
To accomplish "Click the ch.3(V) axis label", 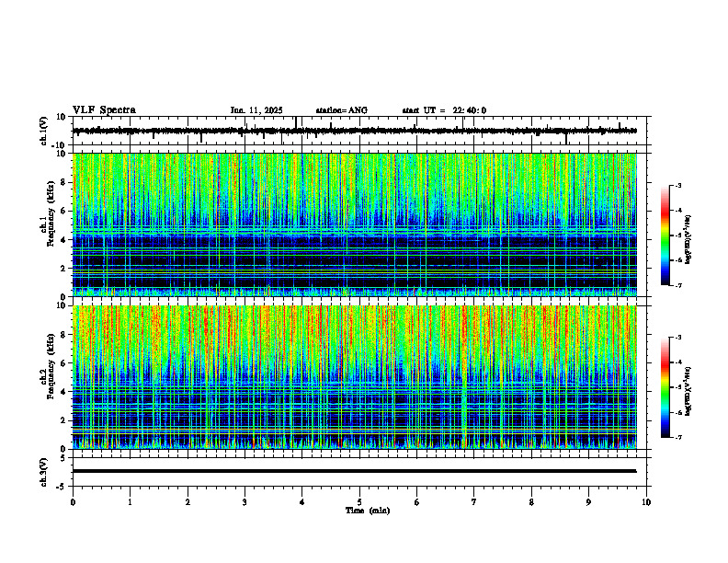I will [44, 473].
